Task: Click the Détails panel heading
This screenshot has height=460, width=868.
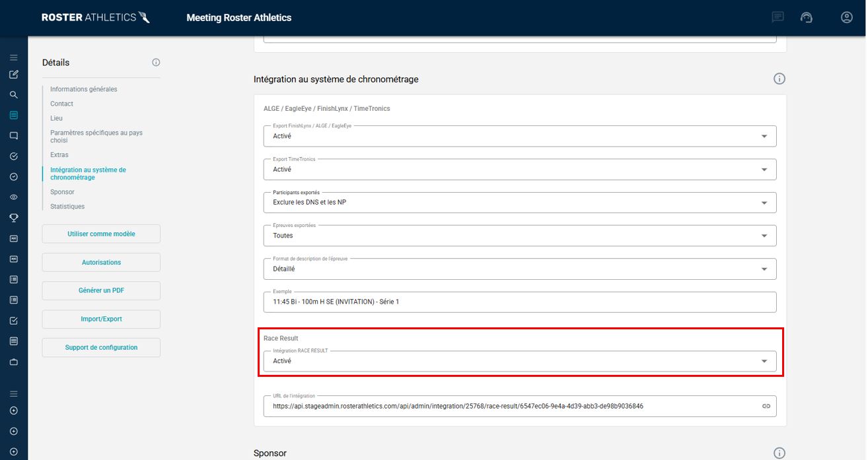Action: pyautogui.click(x=55, y=63)
